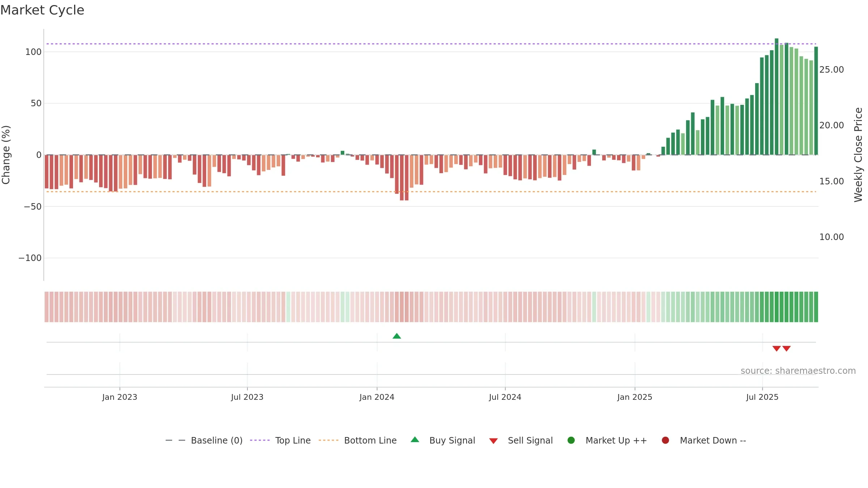Click the source: sharemaestro.com text
The width and height of the screenshot is (868, 488).
point(798,371)
